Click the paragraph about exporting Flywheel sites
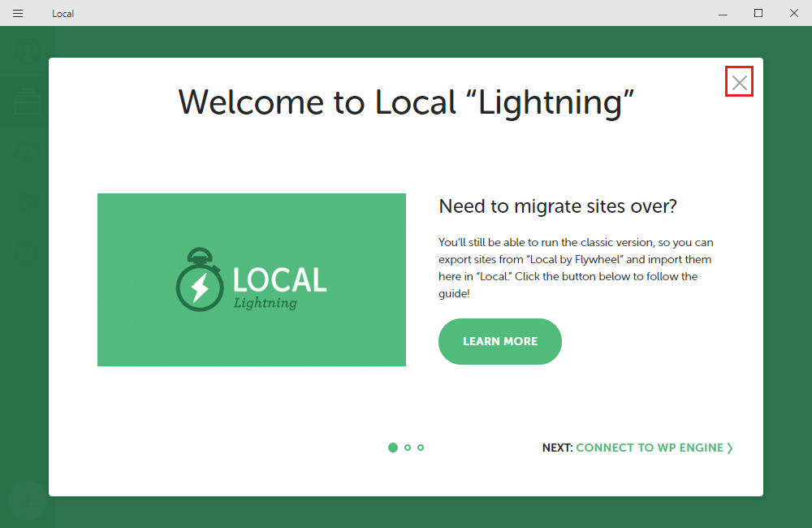812x528 pixels. 576,268
